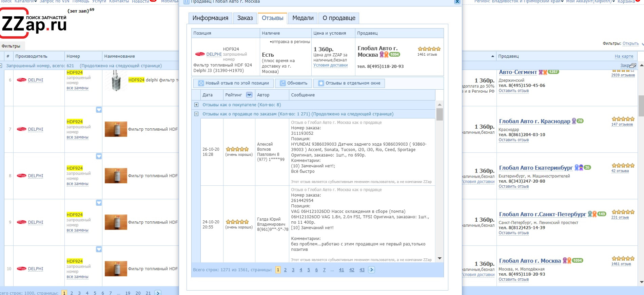Image resolution: width=644 pixels, height=295 pixels.
Task: Select the Отзывы tab
Action: (272, 18)
